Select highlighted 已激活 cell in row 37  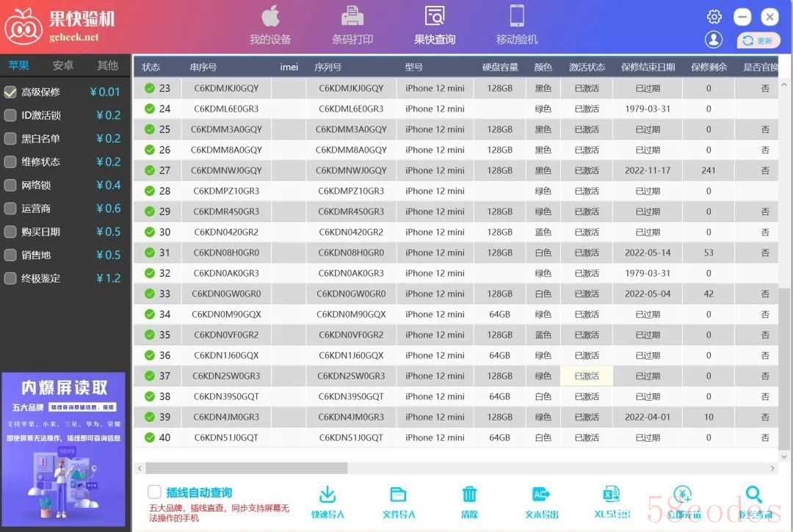(587, 376)
